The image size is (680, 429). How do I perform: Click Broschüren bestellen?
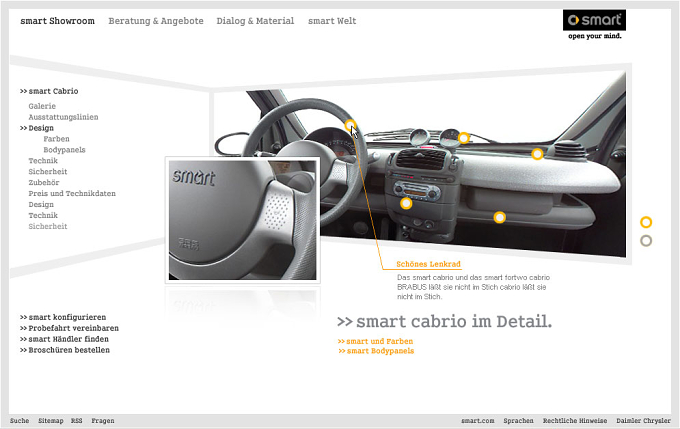coord(65,350)
